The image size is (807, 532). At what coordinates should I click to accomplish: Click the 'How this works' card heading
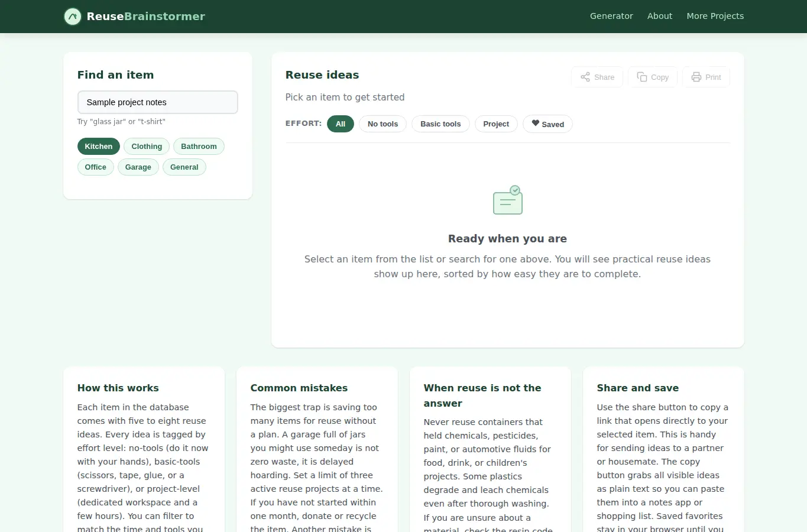118,388
